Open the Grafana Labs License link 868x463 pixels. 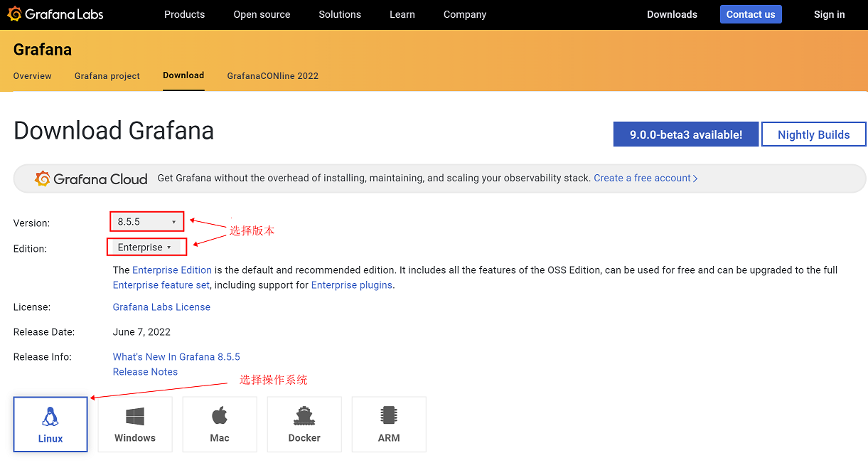click(161, 307)
